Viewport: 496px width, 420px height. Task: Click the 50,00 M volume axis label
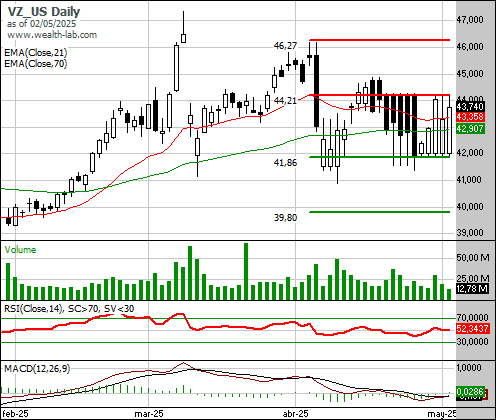(473, 258)
